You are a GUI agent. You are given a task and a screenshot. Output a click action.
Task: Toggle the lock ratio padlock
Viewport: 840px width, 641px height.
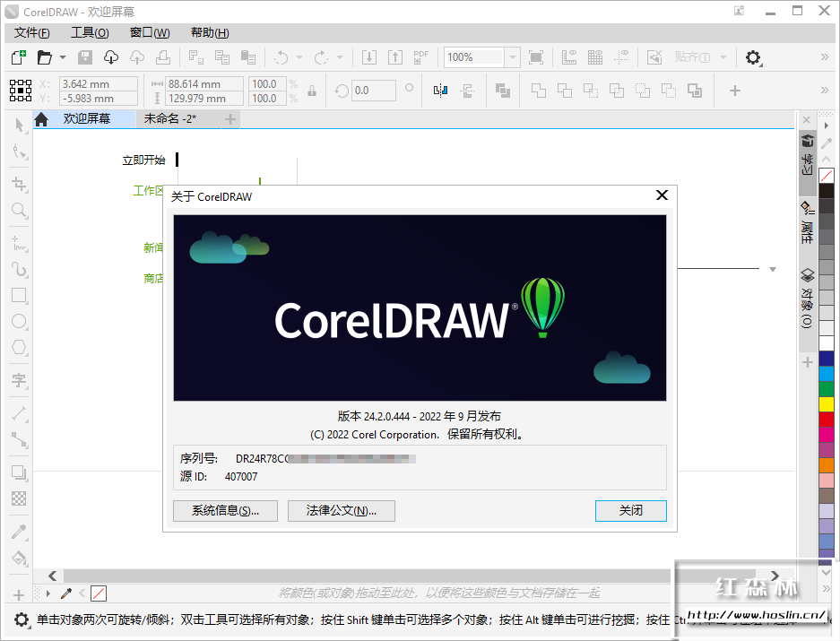pos(312,91)
